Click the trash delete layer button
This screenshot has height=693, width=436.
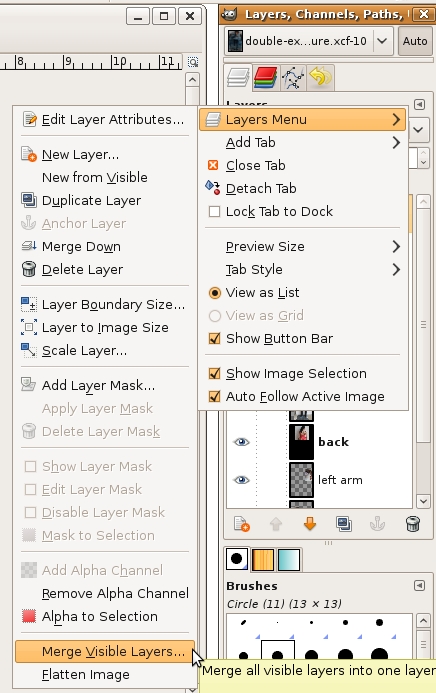pos(413,524)
